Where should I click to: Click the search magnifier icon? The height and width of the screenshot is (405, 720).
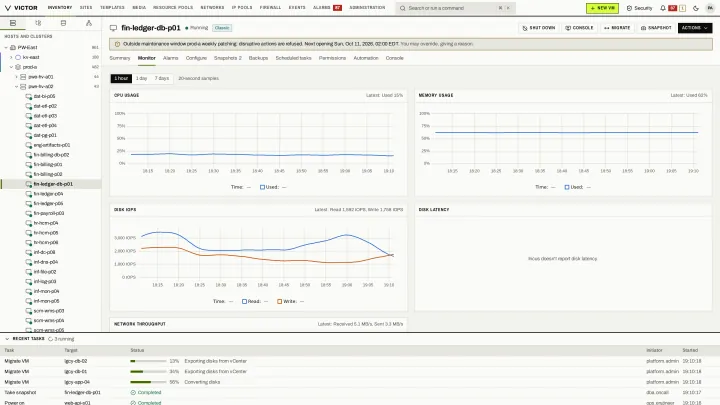point(403,8)
